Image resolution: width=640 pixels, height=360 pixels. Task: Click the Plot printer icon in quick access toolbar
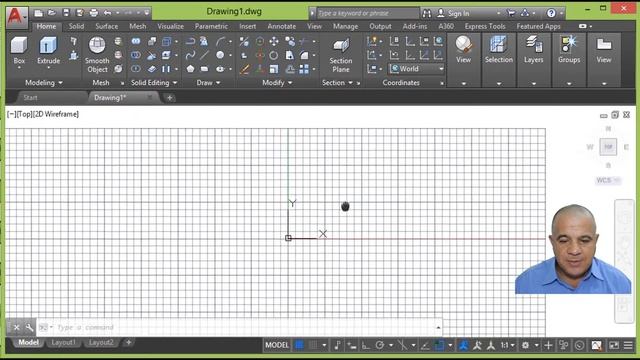93,13
